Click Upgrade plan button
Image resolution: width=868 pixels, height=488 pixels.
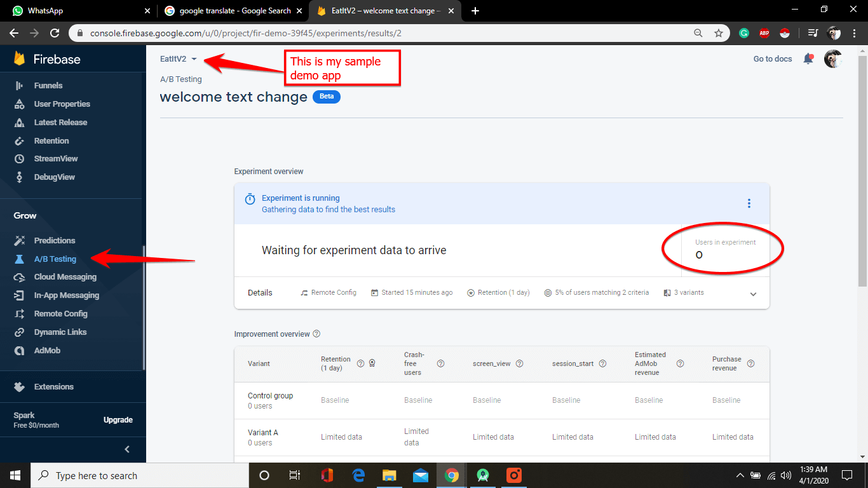118,420
